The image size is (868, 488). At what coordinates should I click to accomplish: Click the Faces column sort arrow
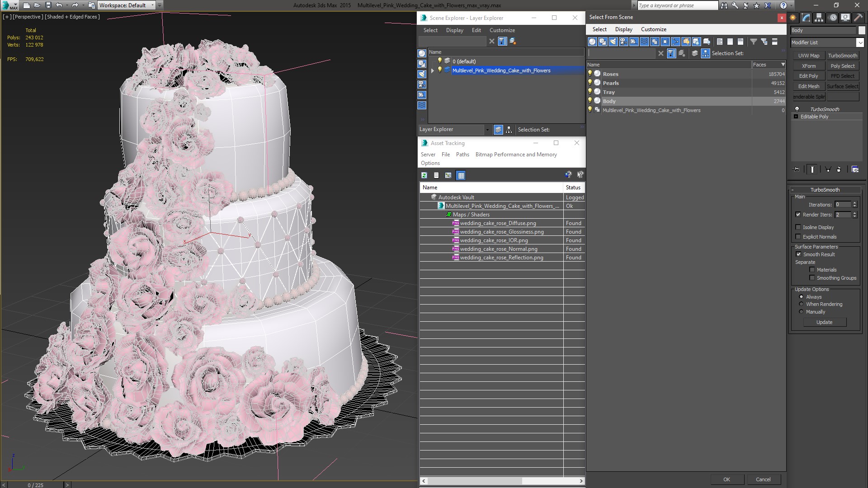point(783,65)
